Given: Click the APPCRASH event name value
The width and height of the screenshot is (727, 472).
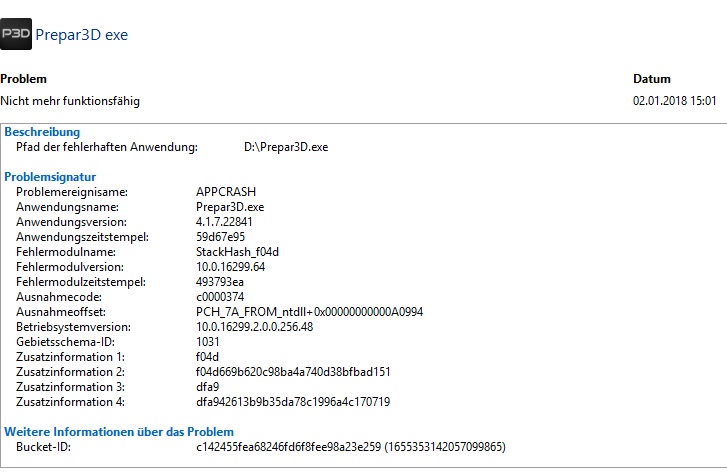Looking at the screenshot, I should coord(226,192).
